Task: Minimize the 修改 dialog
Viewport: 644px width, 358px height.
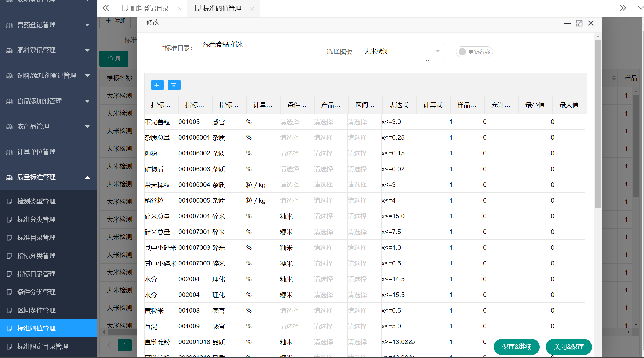Action: tap(567, 23)
